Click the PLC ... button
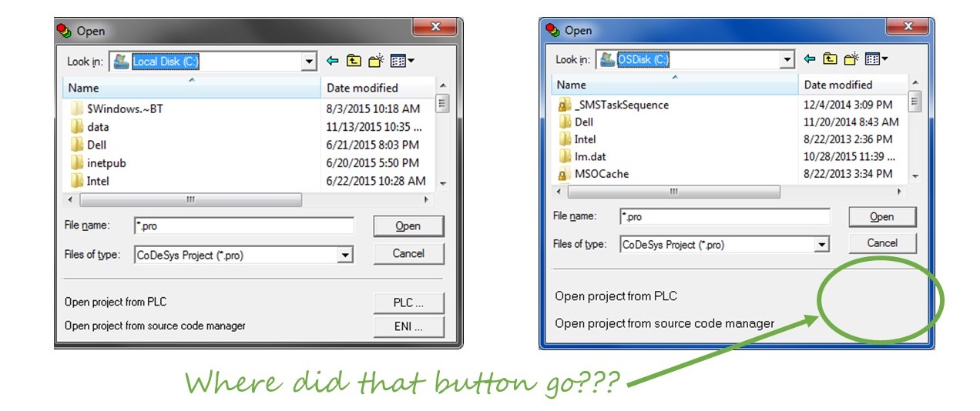Screen dimensions: 980x411 coord(408,302)
